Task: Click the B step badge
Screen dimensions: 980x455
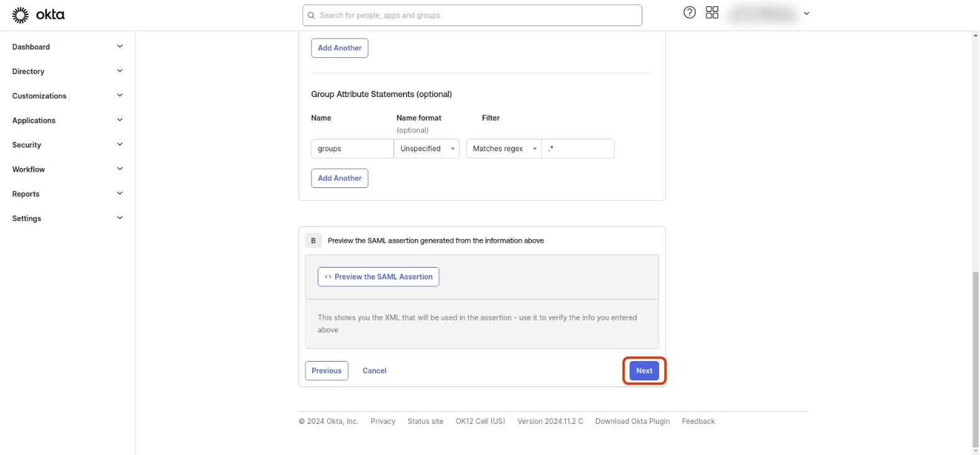Action: tap(313, 241)
